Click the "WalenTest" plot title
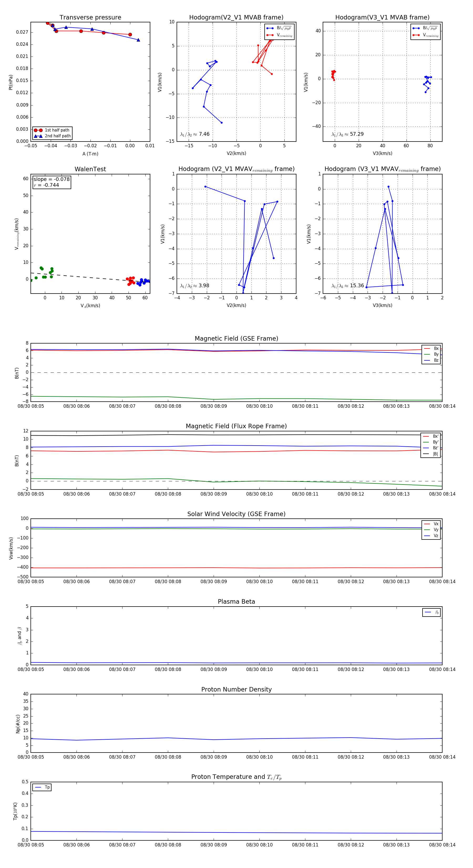 click(x=90, y=169)
